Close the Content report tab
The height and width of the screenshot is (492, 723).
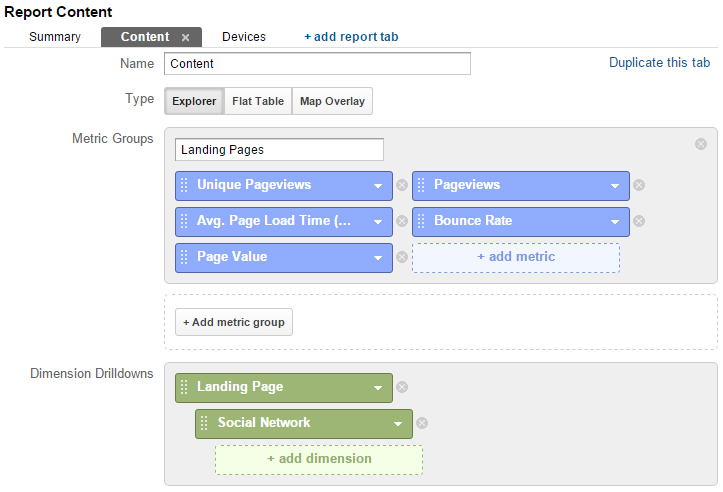[185, 38]
